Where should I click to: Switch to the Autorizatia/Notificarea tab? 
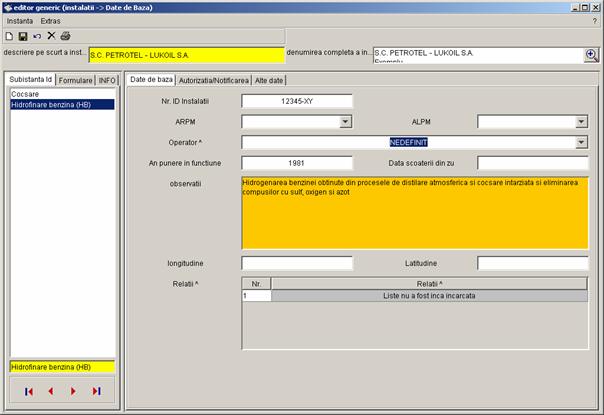[x=214, y=79]
